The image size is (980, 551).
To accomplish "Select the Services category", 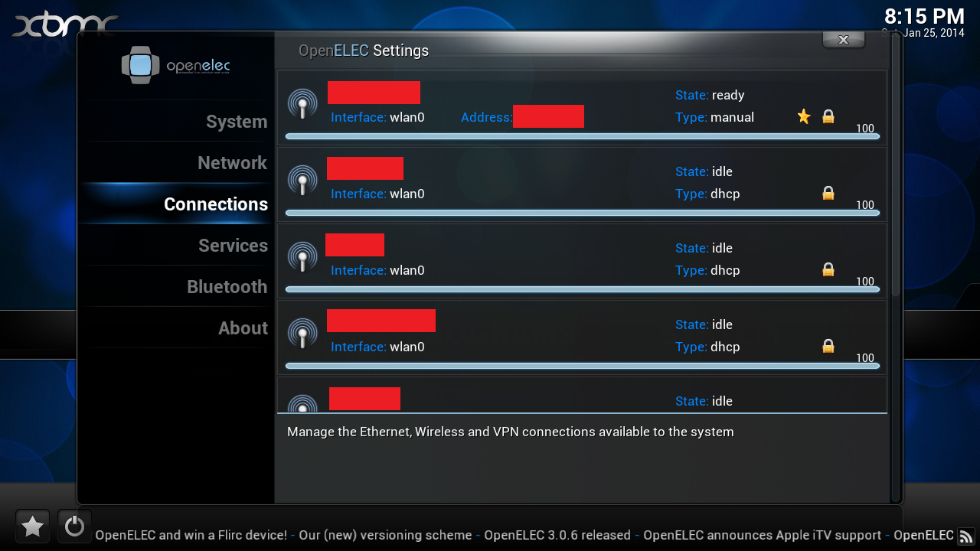I will point(233,246).
